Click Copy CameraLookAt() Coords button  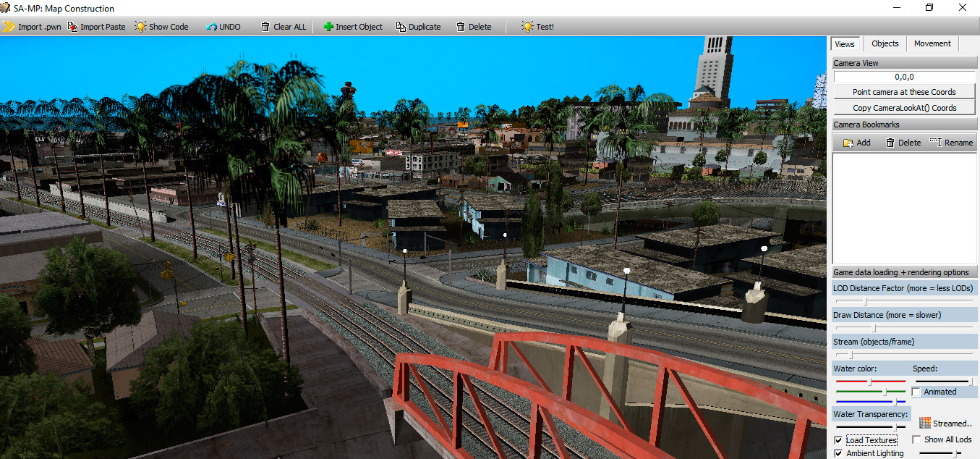pos(904,107)
